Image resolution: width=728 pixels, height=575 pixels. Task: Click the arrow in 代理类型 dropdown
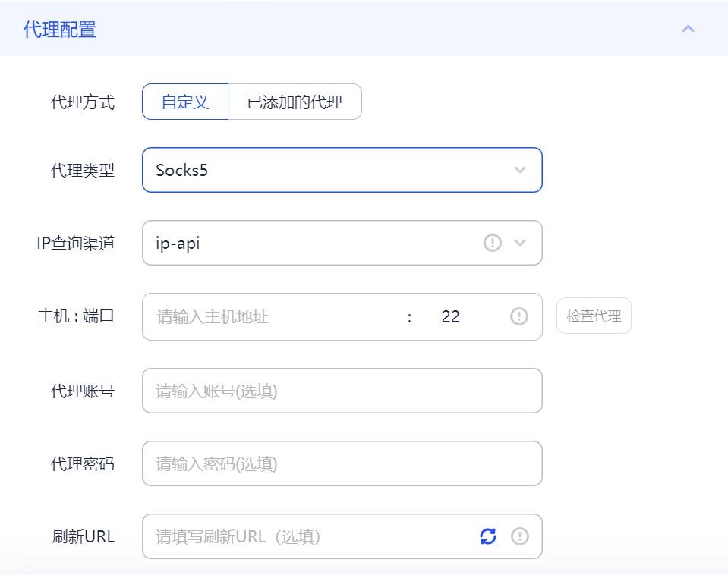click(x=520, y=170)
